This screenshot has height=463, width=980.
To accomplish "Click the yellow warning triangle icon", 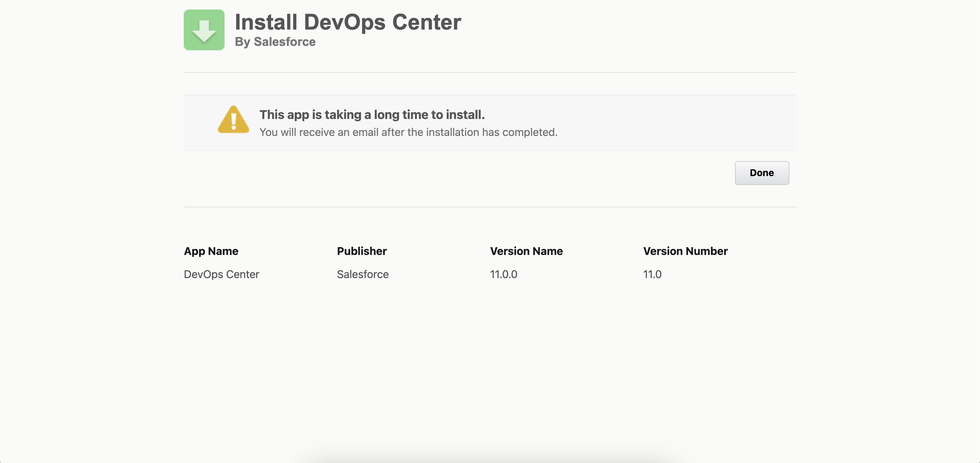I will tap(233, 120).
